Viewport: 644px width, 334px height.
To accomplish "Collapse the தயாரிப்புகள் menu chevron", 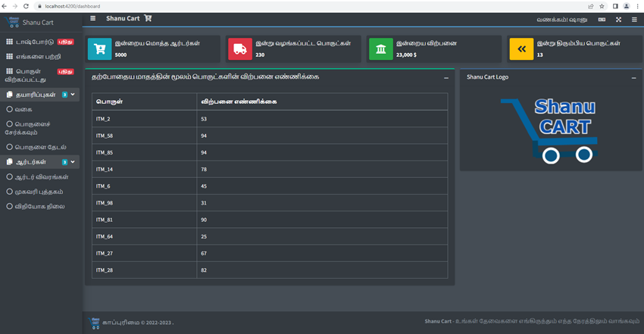I will pos(73,95).
